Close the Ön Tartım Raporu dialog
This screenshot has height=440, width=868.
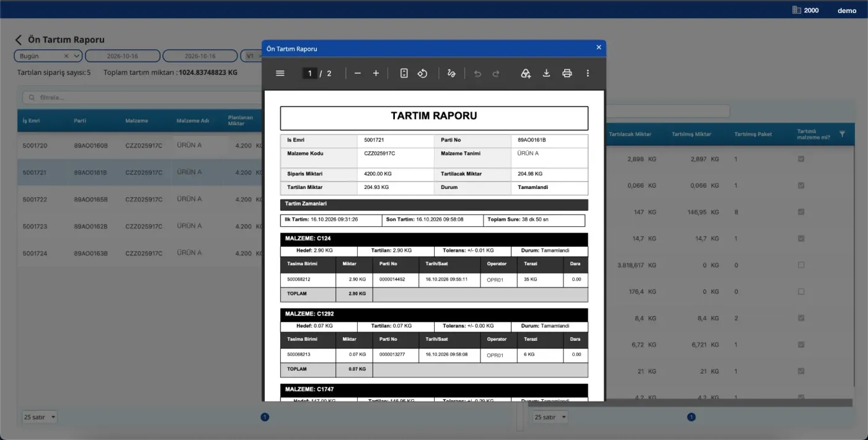click(599, 48)
